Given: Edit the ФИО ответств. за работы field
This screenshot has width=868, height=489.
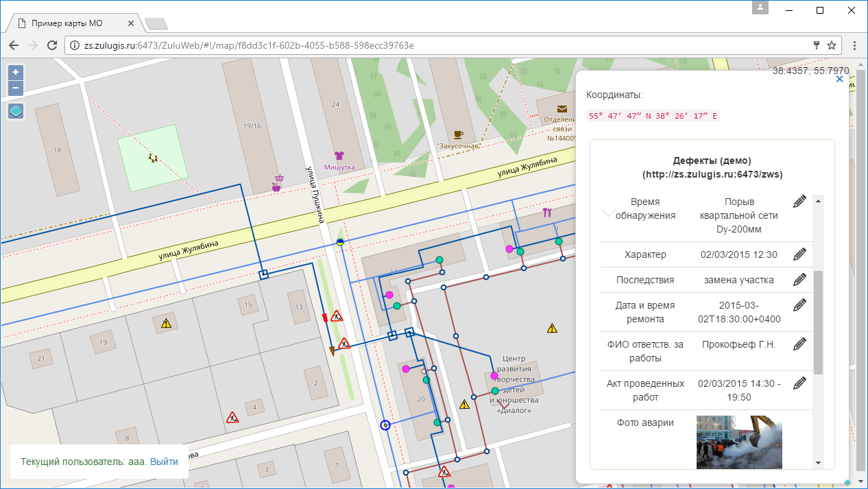Looking at the screenshot, I should (x=799, y=344).
